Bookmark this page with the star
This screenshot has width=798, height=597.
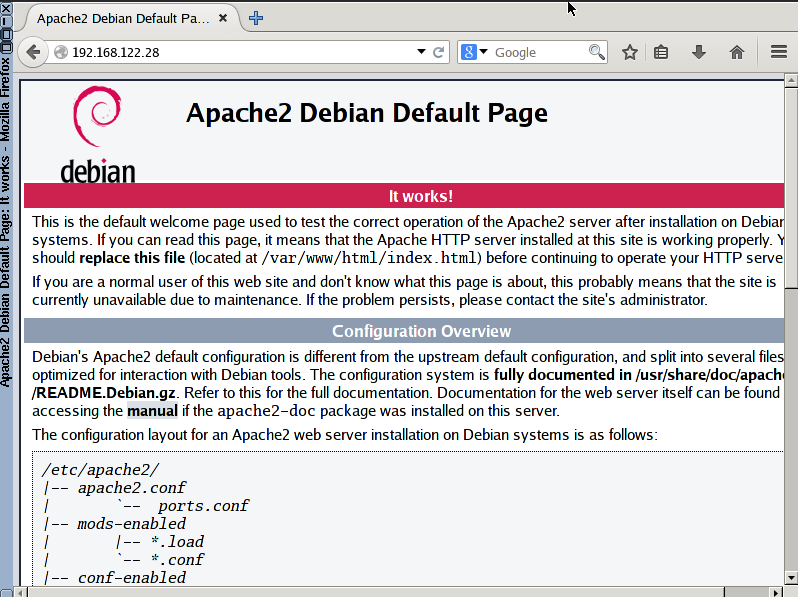coord(630,52)
